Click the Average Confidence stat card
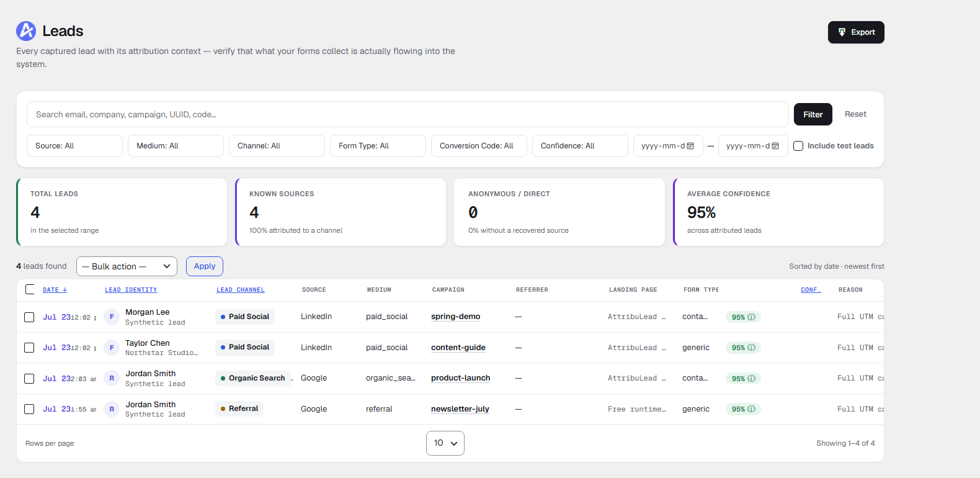 778,212
